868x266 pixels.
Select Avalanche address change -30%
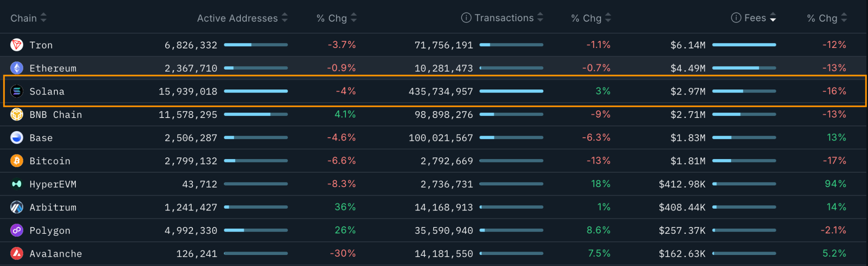pos(342,253)
